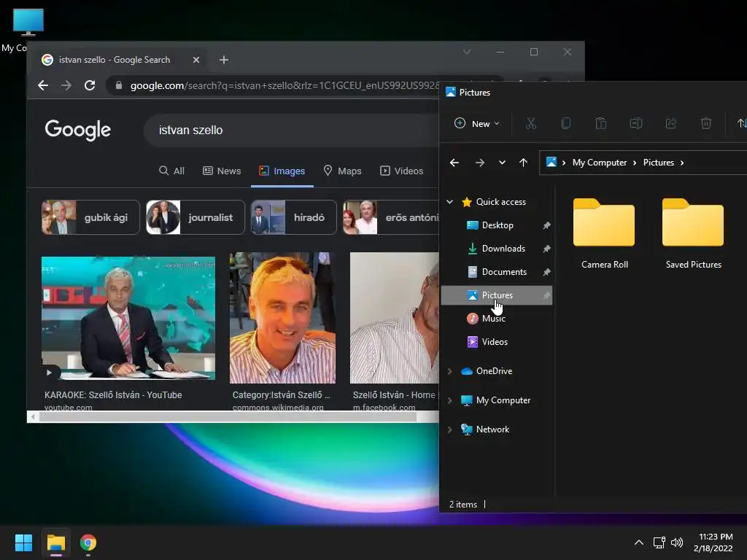Unpin Desktop using its pin icon
The image size is (747, 560).
coord(546,225)
